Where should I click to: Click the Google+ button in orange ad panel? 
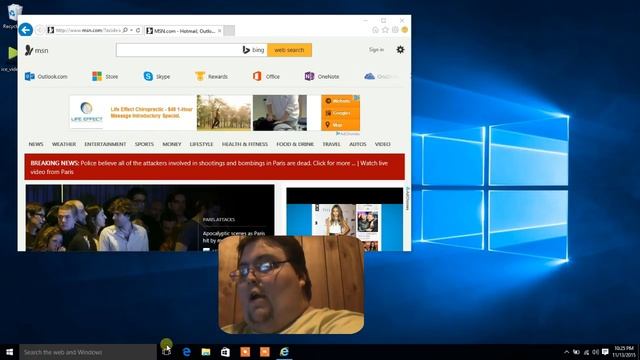pyautogui.click(x=340, y=113)
